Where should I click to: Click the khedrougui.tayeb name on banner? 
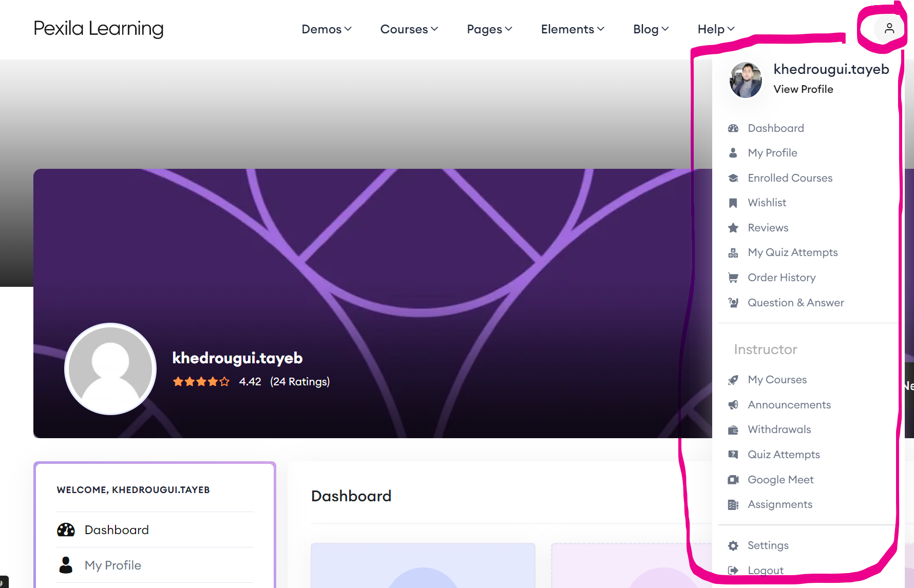pos(237,358)
